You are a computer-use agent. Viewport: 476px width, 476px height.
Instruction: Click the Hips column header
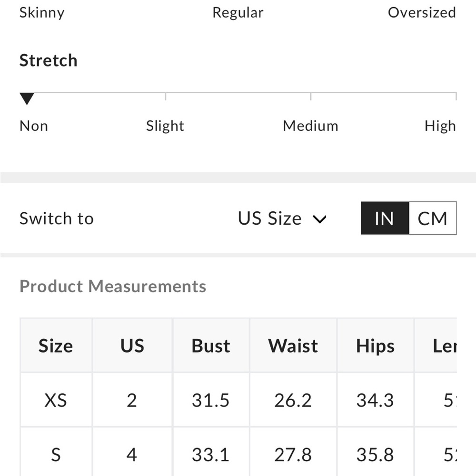[375, 346]
